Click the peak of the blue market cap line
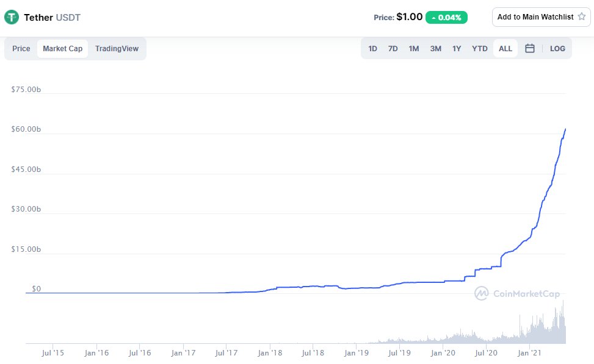The image size is (594, 364). (565, 129)
